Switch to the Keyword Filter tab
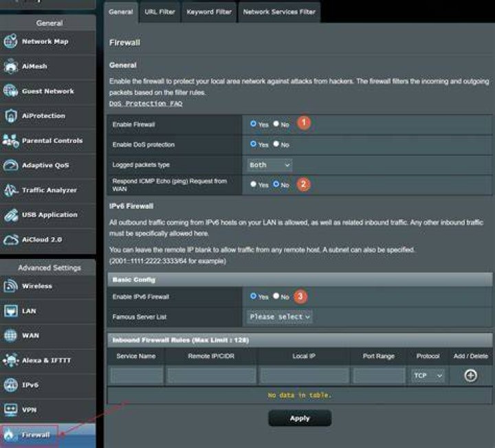Image resolution: width=495 pixels, height=448 pixels. pyautogui.click(x=209, y=12)
